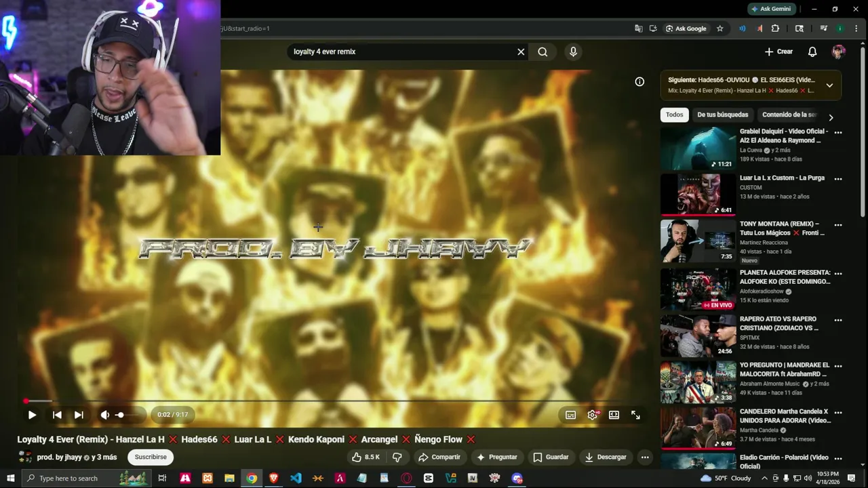Enter fullscreen mode

pyautogui.click(x=635, y=415)
